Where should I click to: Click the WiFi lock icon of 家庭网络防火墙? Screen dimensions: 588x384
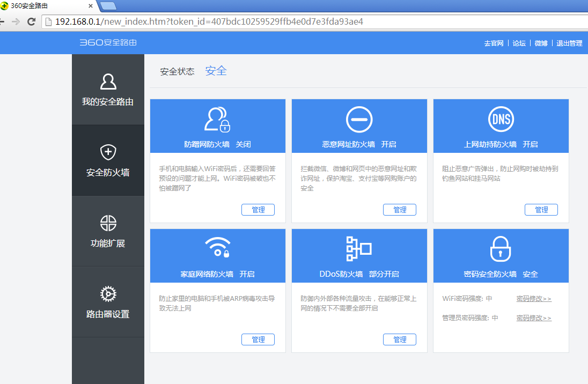(217, 247)
